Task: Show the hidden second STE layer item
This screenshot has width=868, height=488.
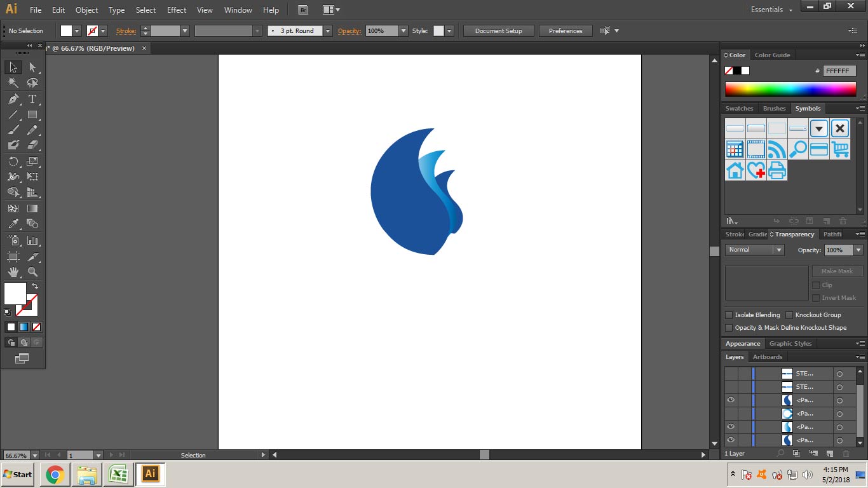Action: tap(731, 387)
